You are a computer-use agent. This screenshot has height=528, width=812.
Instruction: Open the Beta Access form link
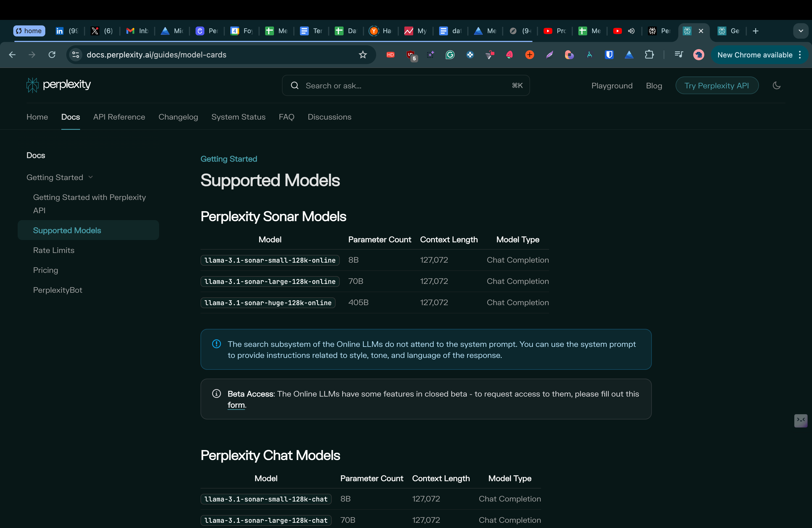click(236, 405)
